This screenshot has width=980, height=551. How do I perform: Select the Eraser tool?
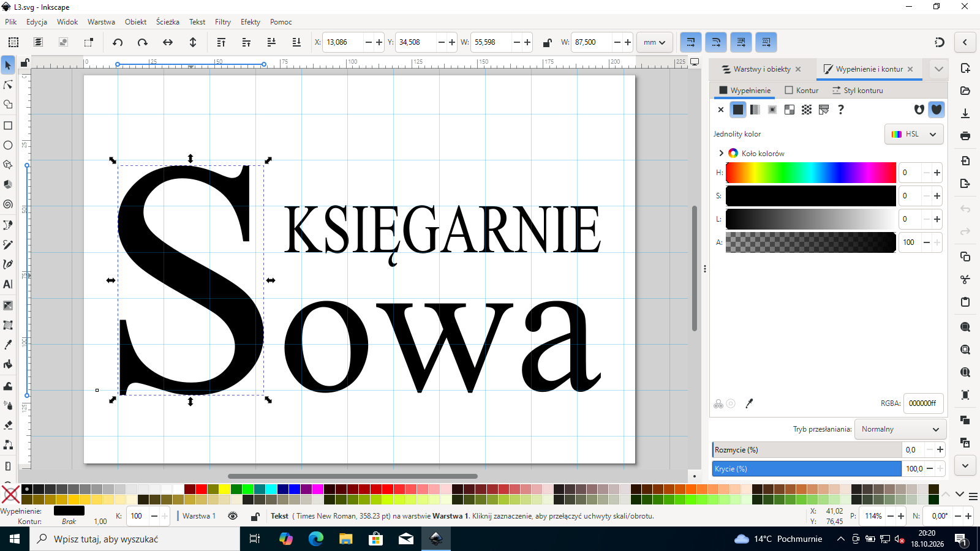point(8,425)
